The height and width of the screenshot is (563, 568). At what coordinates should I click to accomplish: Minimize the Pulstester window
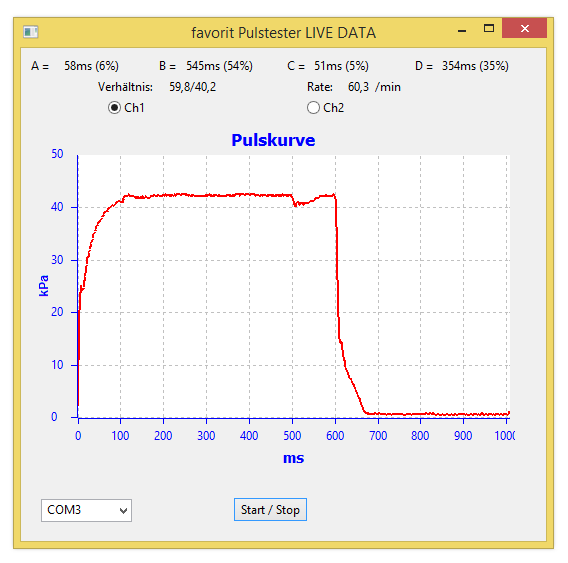[x=462, y=29]
